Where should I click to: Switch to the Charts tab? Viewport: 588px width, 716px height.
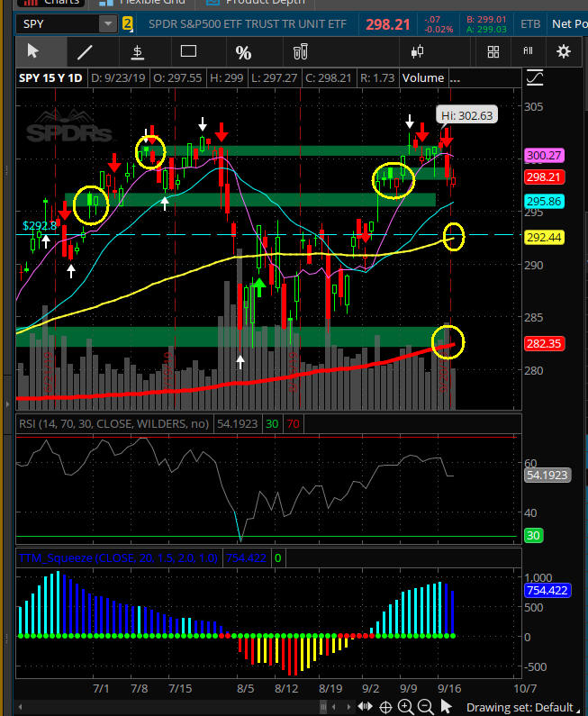tap(51, 3)
